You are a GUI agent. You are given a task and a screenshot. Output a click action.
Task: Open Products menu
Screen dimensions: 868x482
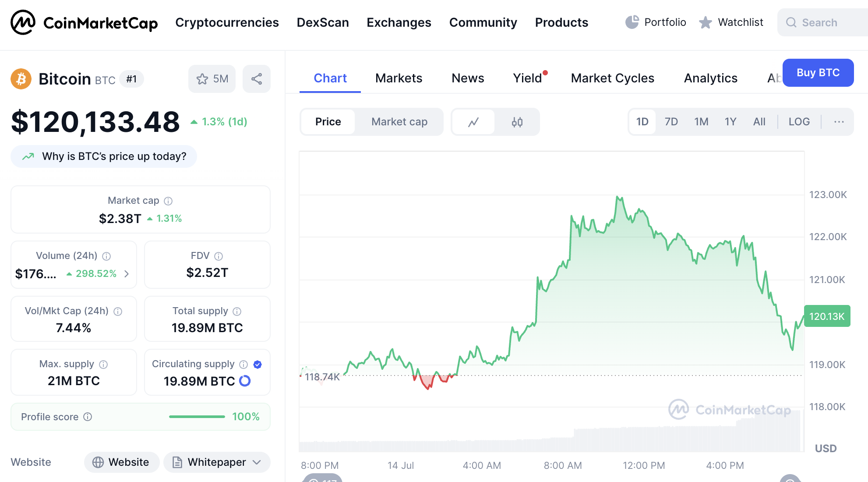tap(561, 22)
